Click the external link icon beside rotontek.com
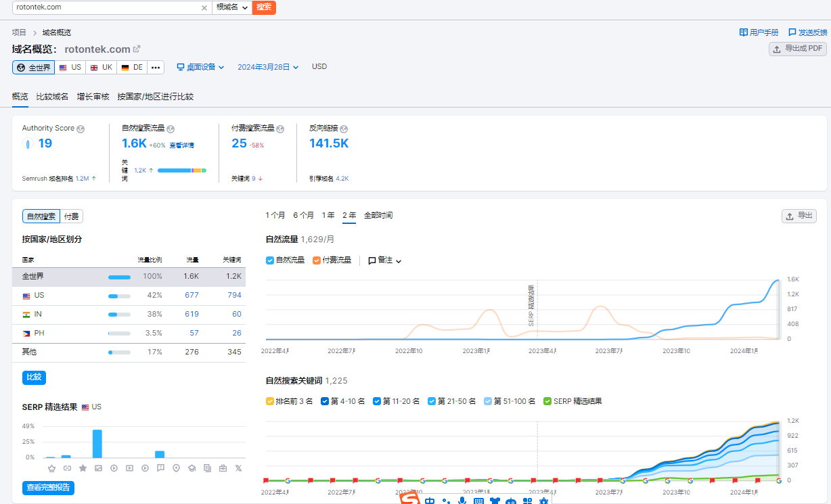Image resolution: width=831 pixels, height=504 pixels. click(x=137, y=49)
